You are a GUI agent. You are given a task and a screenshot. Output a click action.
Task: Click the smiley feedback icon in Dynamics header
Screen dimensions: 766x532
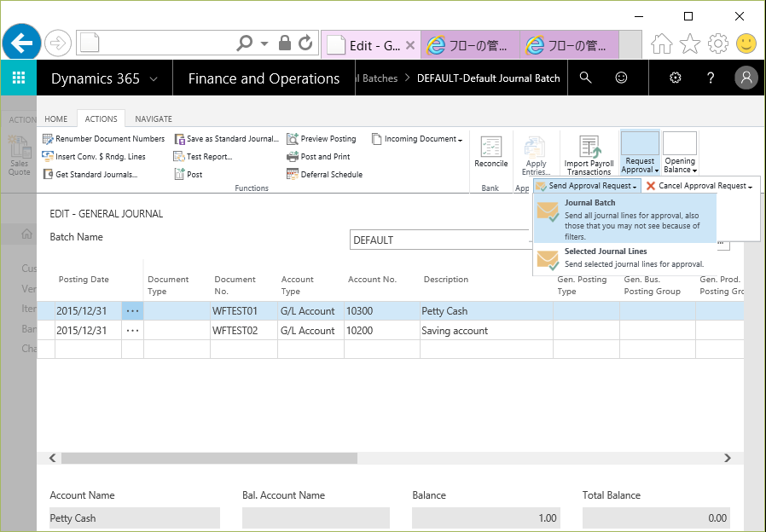tap(621, 78)
